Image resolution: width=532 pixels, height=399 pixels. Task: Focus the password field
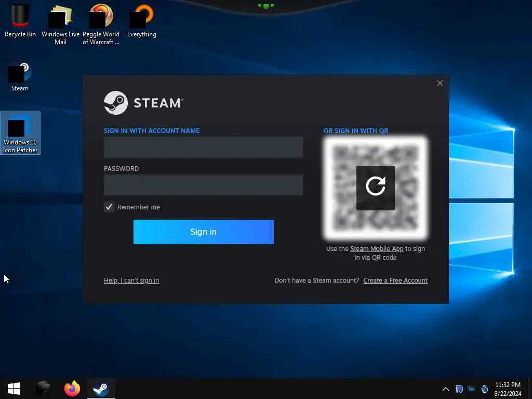tap(203, 185)
